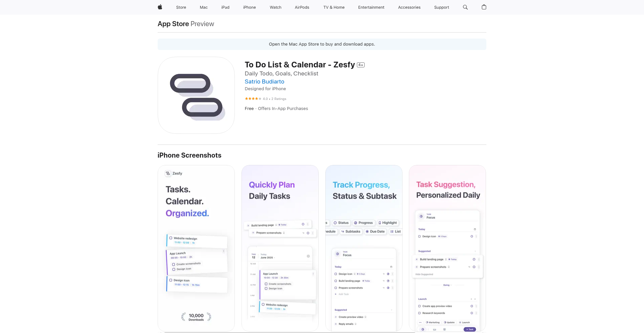Image resolution: width=644 pixels, height=333 pixels.
Task: Open the Quickly Plan Daily Tasks screenshot
Action: 280,248
